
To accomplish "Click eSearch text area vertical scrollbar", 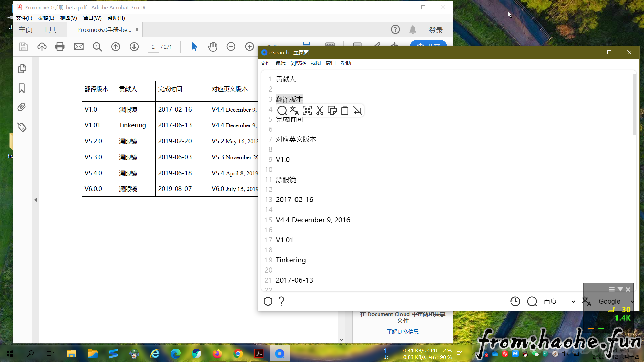I will 634,105.
